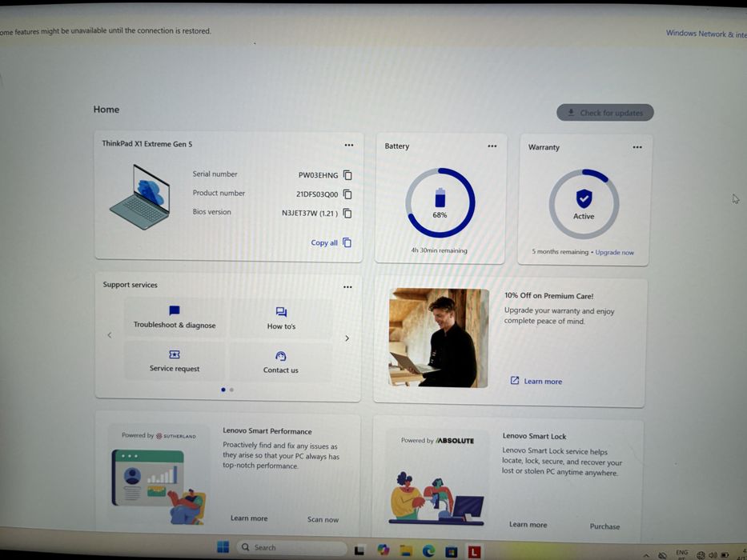Click the network globe tray icon
Image resolution: width=747 pixels, height=560 pixels.
click(701, 554)
